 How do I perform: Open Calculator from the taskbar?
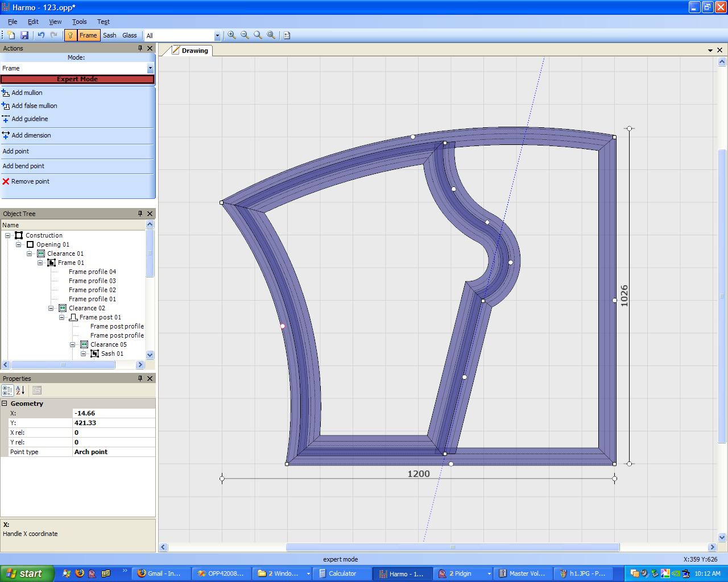(342, 573)
